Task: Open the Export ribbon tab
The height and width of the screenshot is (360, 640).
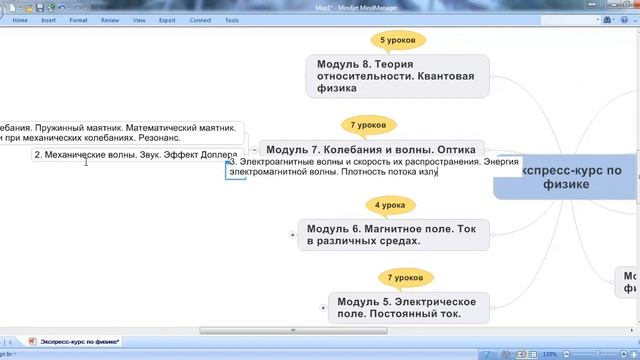Action: (x=167, y=20)
